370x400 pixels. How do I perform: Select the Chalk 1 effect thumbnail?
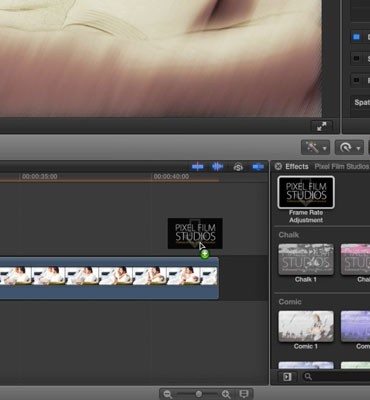(x=306, y=259)
